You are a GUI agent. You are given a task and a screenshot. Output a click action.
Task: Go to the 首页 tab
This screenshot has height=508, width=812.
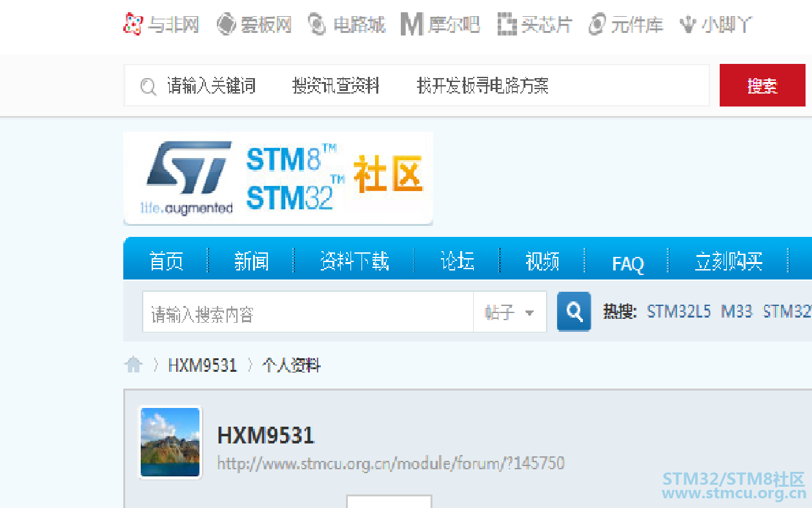166,261
